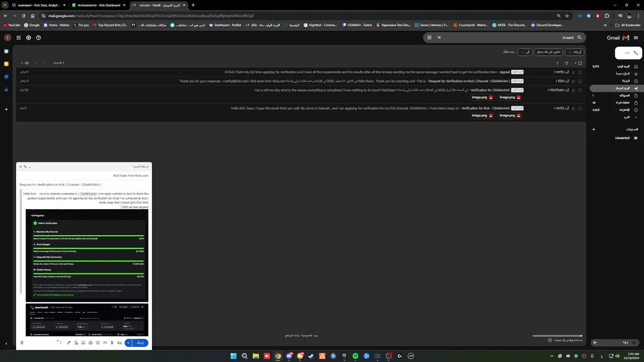Switch to the osamaaah Kick Stats tab
The image size is (644, 362).
38,5
